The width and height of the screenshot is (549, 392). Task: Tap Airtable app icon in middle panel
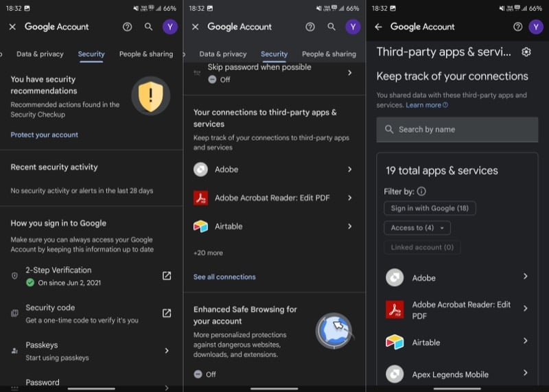pos(200,227)
